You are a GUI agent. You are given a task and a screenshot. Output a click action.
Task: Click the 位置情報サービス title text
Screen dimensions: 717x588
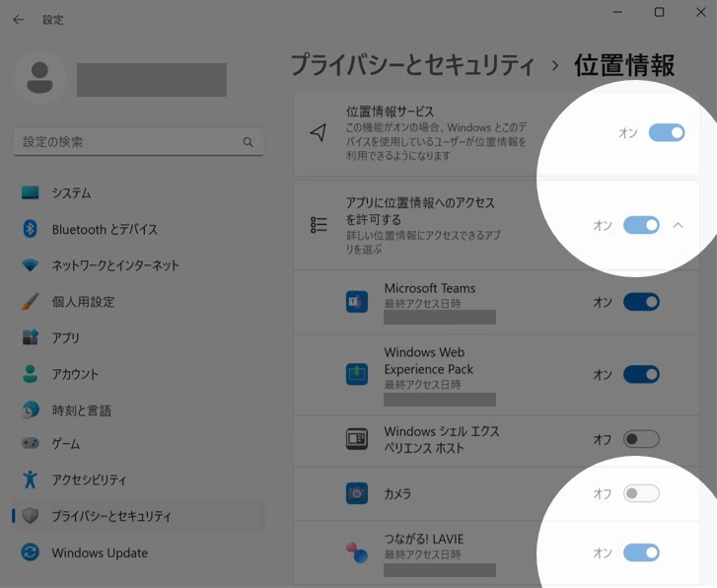(390, 111)
